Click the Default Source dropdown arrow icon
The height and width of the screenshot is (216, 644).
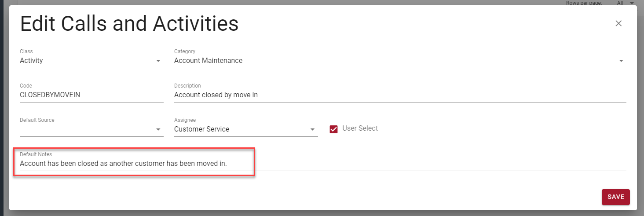pos(158,129)
